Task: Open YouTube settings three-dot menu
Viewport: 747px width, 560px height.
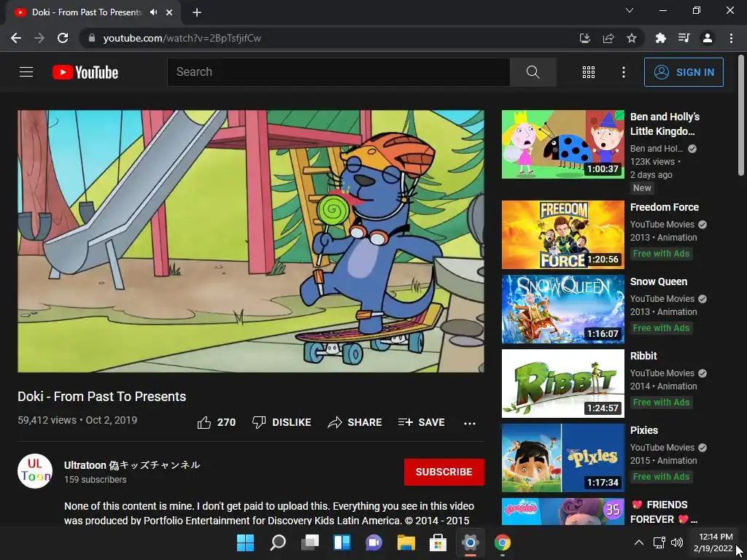Action: pos(624,72)
